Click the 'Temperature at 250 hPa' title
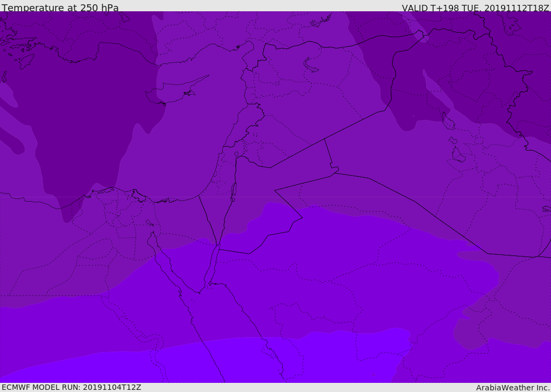Image resolution: width=551 pixels, height=392 pixels. [60, 8]
